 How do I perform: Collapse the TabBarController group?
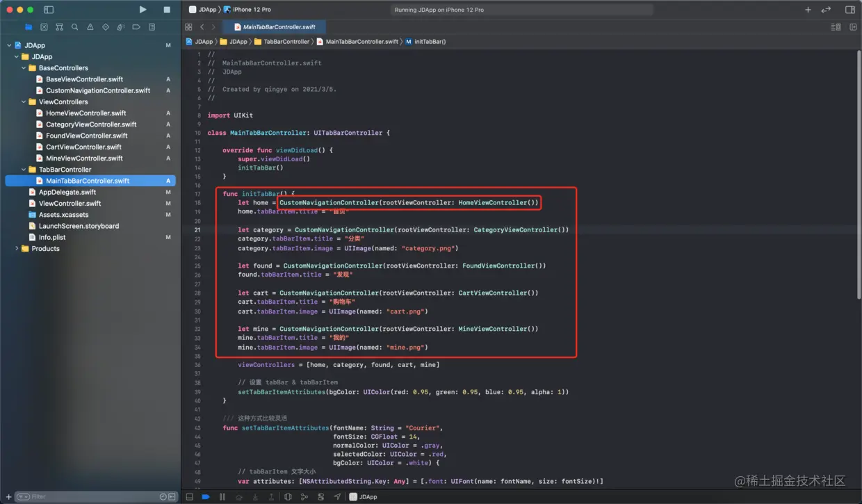24,170
